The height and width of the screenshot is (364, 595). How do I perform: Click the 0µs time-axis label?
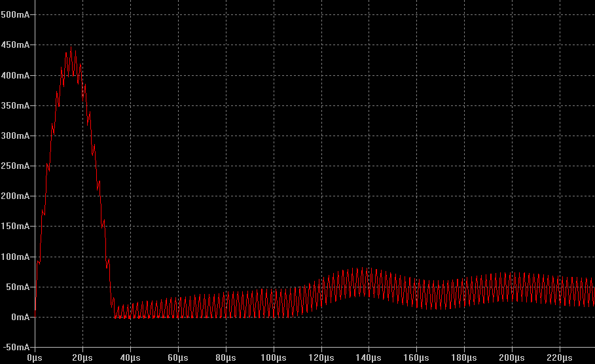point(35,357)
